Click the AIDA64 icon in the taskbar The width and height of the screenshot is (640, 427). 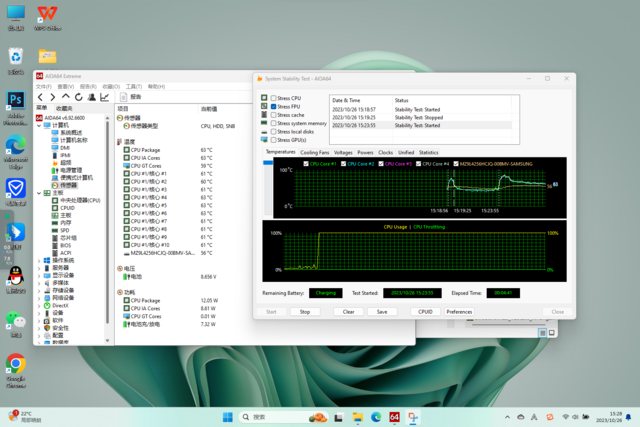[x=395, y=416]
